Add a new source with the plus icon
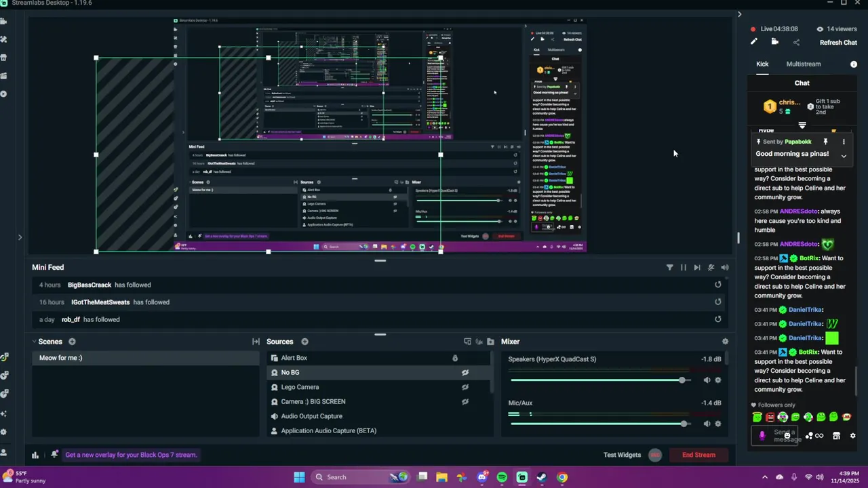 pyautogui.click(x=304, y=342)
